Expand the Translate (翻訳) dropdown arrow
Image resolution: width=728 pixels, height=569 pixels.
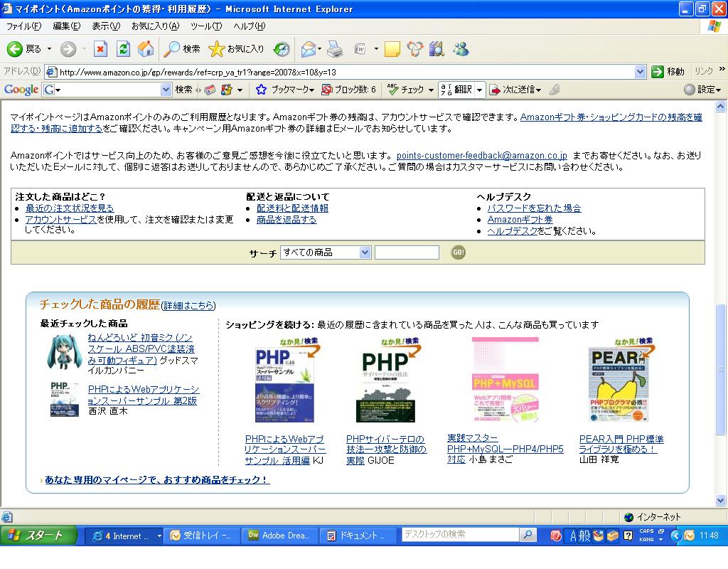click(480, 90)
